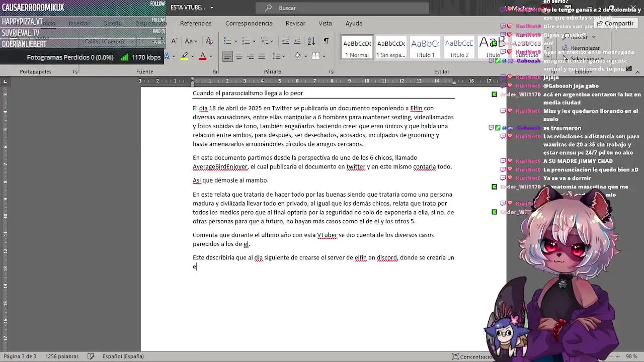The image size is (644, 362).
Task: Click the horizontal ruler
Action: pos(324,81)
